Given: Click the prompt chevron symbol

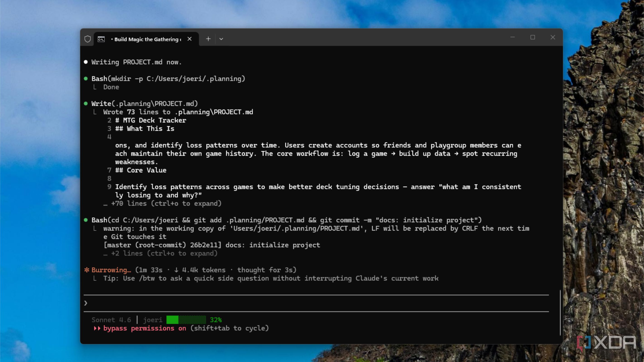Looking at the screenshot, I should tap(86, 303).
